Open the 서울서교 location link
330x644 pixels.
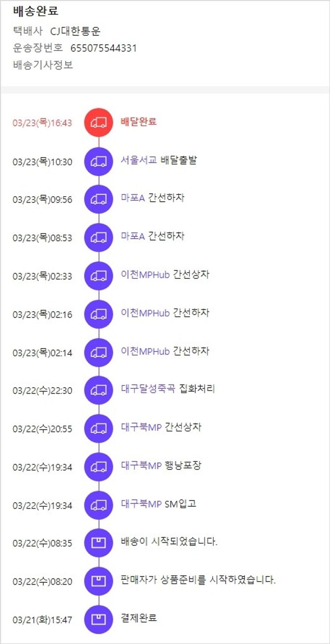(x=139, y=160)
